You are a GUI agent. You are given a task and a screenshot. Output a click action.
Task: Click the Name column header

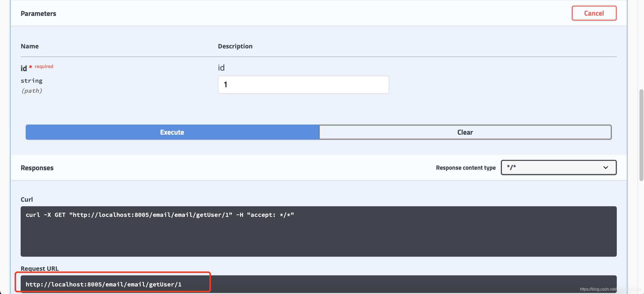30,46
